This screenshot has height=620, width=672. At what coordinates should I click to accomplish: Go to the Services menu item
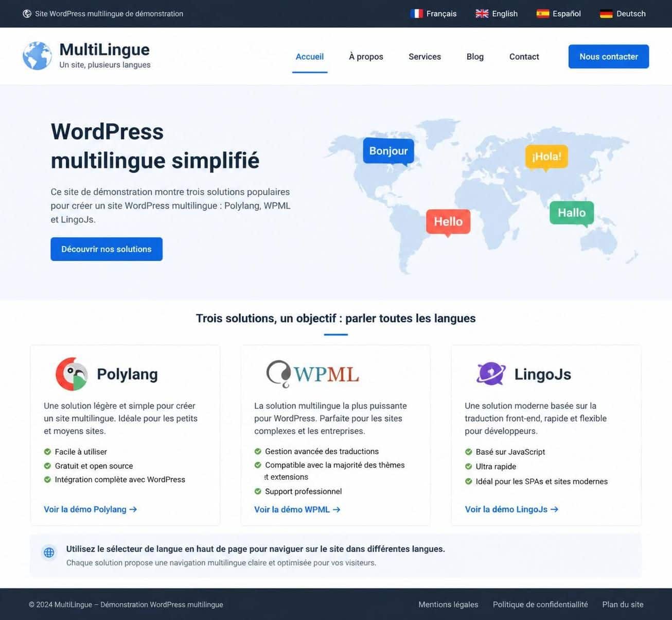[x=425, y=57]
